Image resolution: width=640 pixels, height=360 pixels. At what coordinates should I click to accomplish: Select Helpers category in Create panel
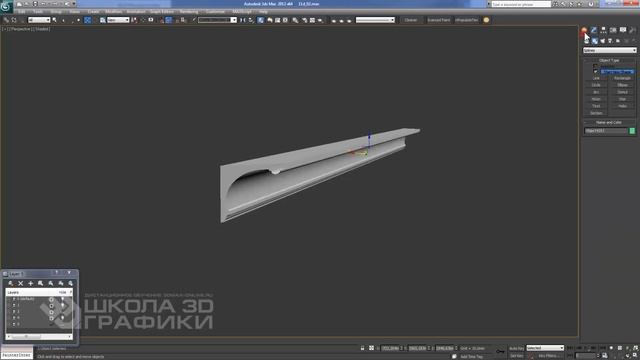click(618, 41)
